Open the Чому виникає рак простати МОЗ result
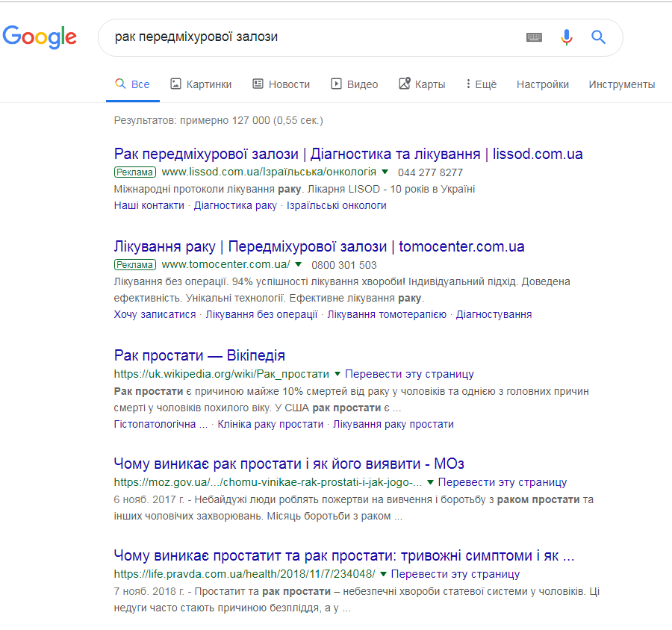Viewport: 672px width, 630px height. pyautogui.click(x=289, y=464)
